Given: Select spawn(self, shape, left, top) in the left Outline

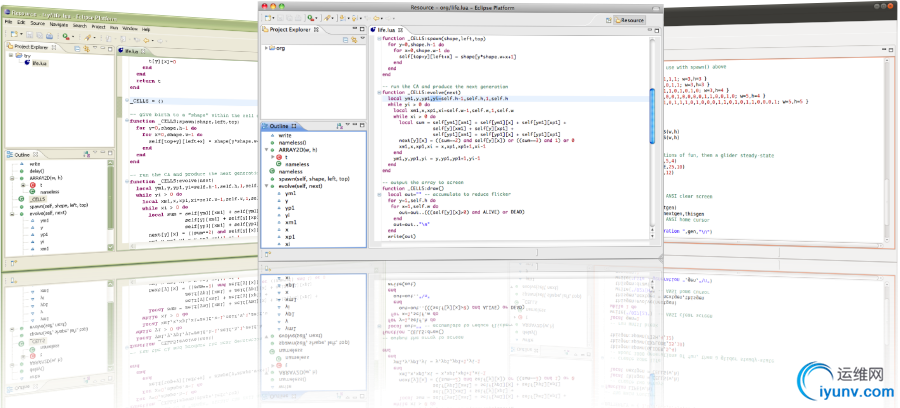Looking at the screenshot, I should (x=58, y=206).
